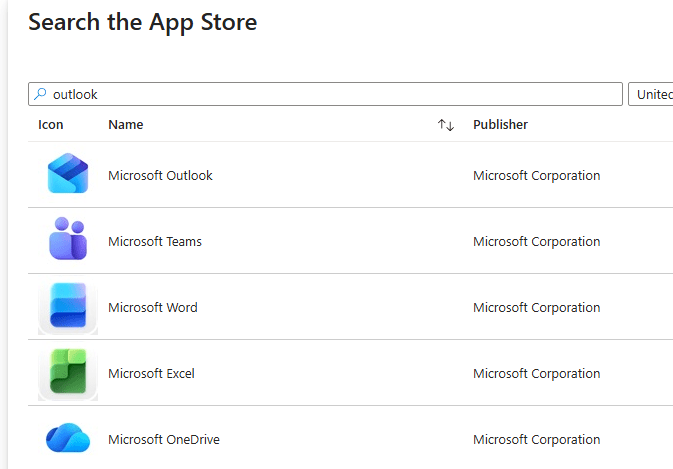
Task: Pick Microsoft OneDrive from the list
Action: [164, 440]
